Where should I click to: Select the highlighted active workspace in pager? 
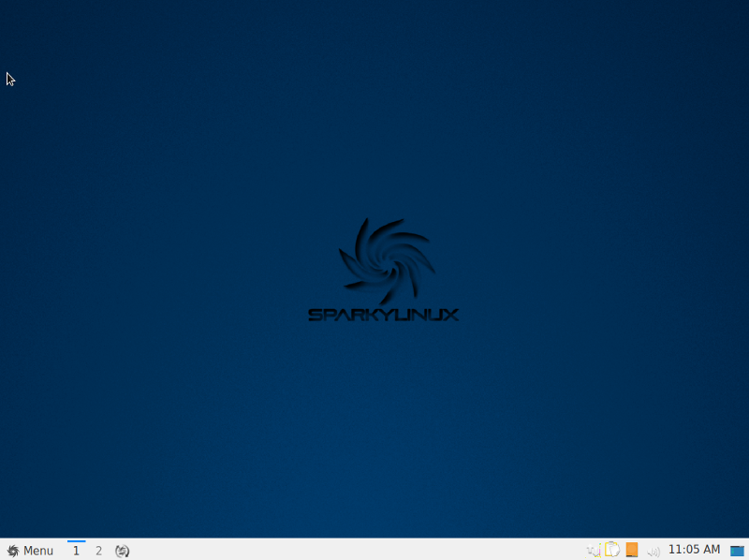pos(76,551)
